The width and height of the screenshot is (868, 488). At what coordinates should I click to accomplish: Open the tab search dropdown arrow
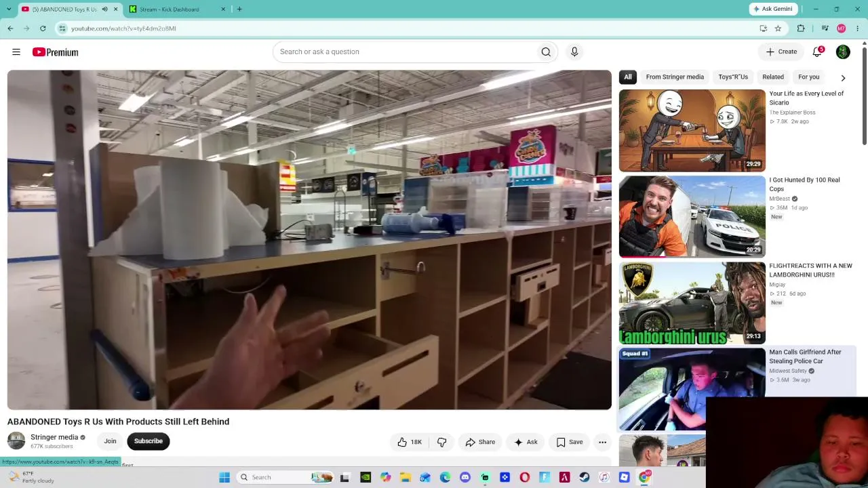point(9,9)
